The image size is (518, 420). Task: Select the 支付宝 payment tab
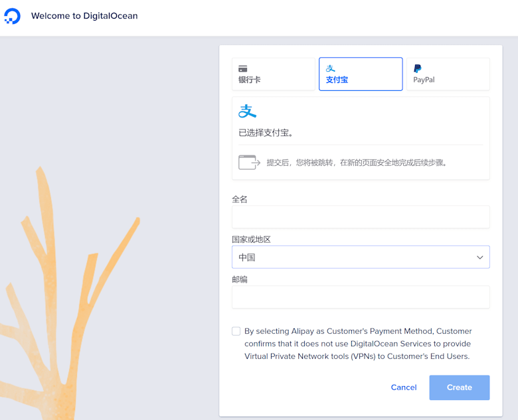(x=361, y=74)
